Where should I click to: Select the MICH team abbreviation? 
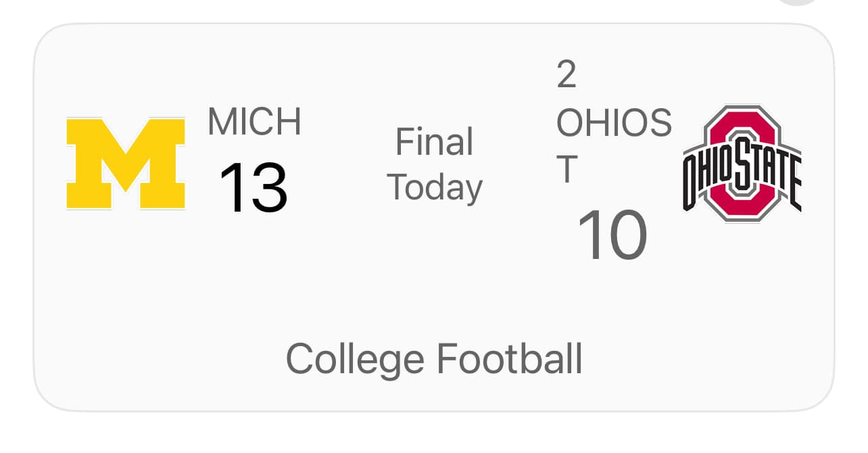point(254,122)
